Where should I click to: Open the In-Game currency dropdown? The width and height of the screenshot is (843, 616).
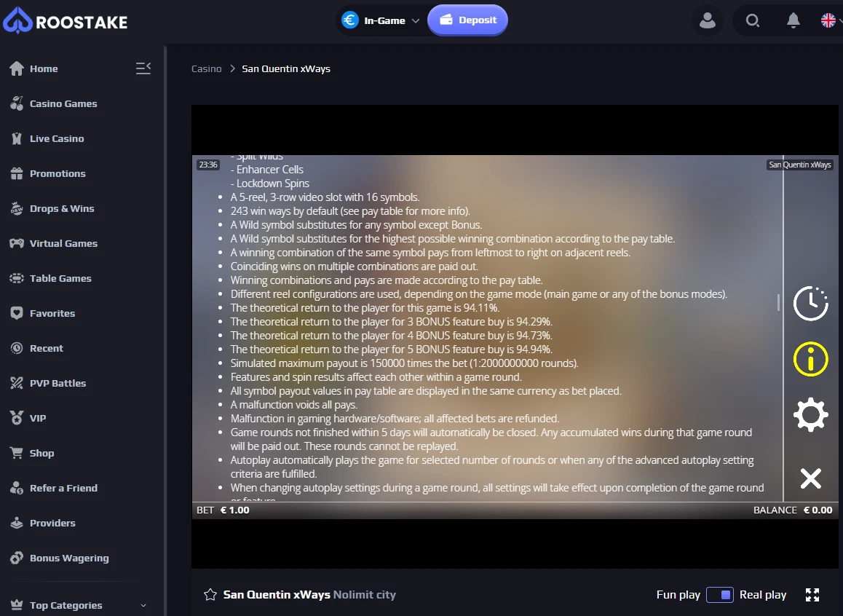point(381,20)
